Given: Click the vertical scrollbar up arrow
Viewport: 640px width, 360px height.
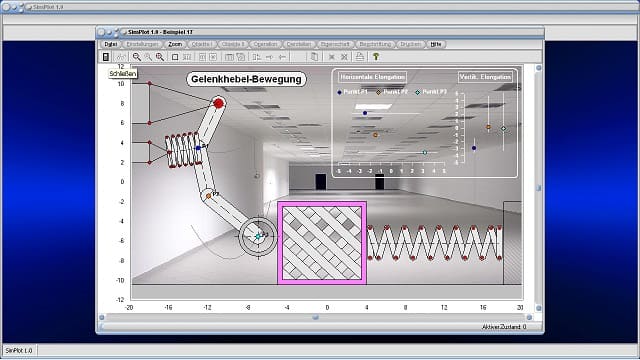Looking at the screenshot, I should 539,68.
